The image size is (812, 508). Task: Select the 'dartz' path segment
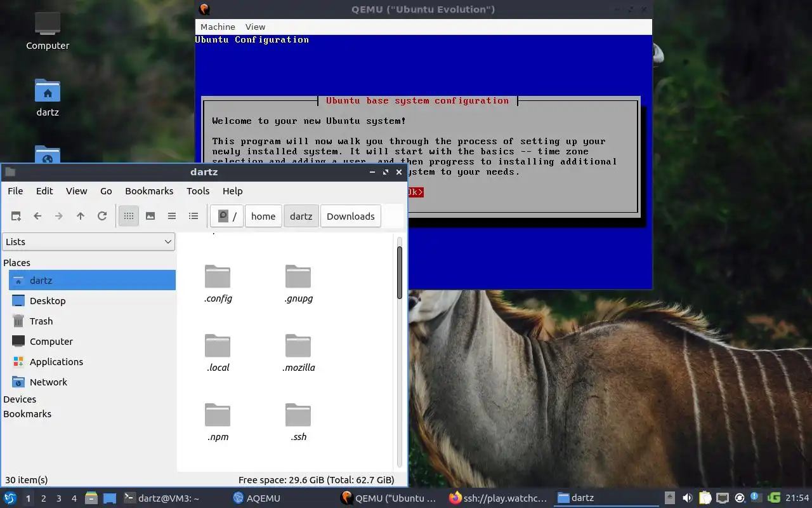coord(301,216)
